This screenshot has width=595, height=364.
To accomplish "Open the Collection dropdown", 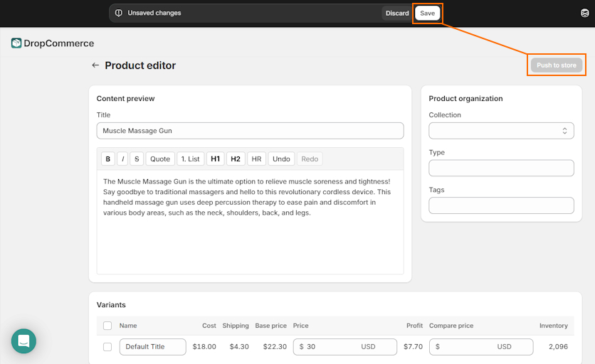I will coord(501,131).
